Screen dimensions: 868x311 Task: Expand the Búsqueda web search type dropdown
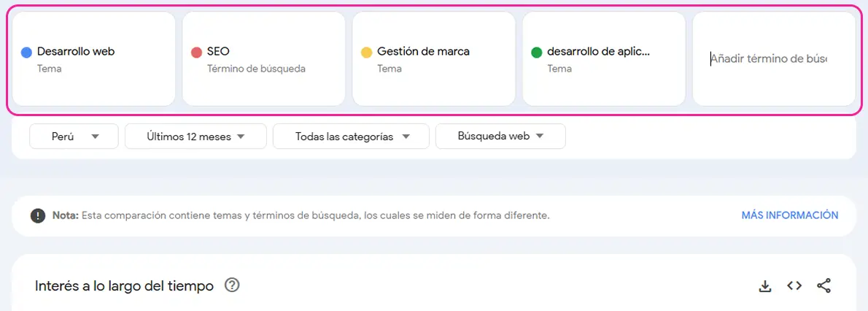(500, 137)
